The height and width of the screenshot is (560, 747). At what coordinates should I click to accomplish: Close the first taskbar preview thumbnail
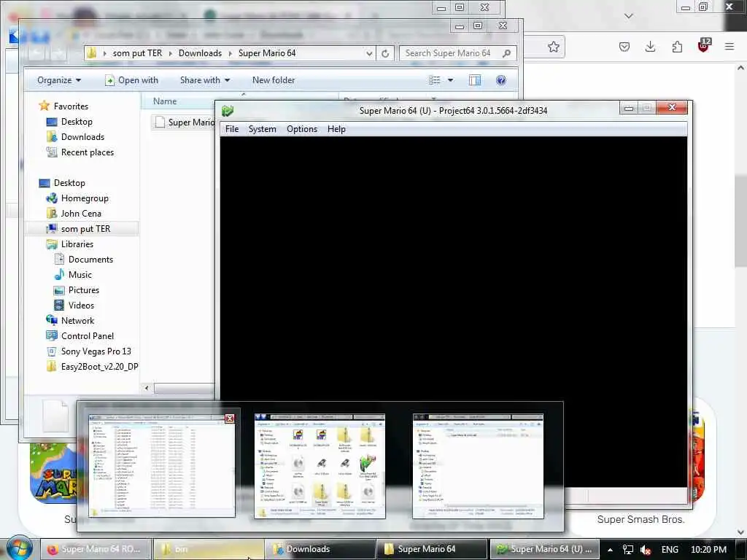tap(230, 418)
